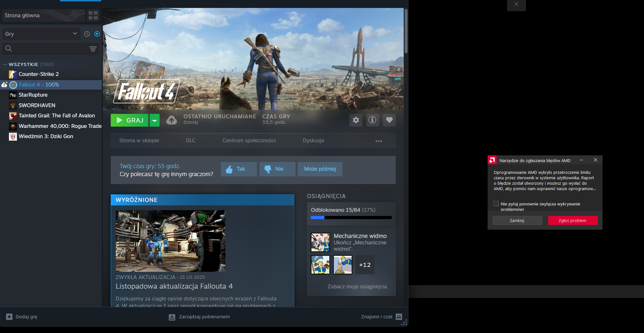Click the Nie thumbs-down button
The width and height of the screenshot is (644, 333).
(277, 169)
